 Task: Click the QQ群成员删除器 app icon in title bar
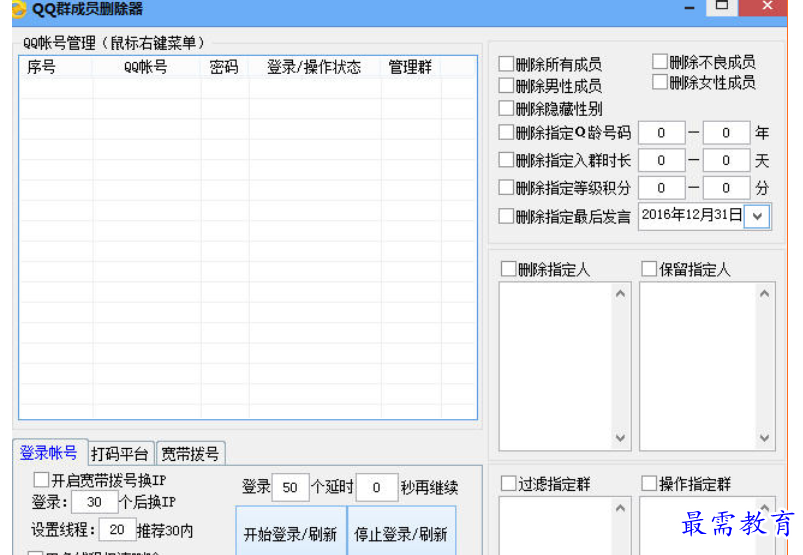click(x=18, y=9)
